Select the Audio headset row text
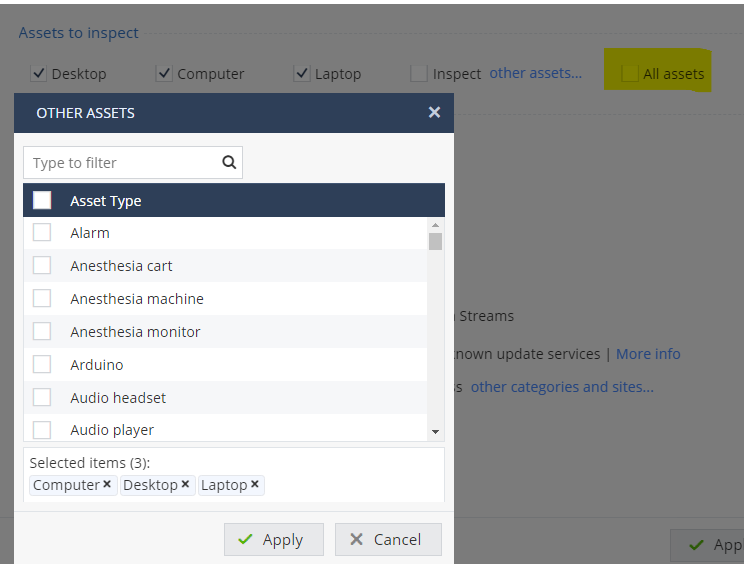The image size is (744, 564). [x=118, y=398]
